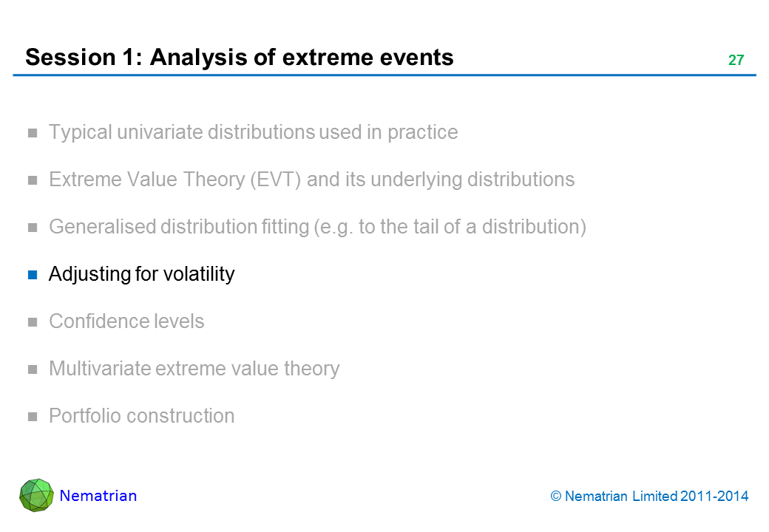Image resolution: width=769 pixels, height=532 pixels.
Task: Click the blue bullet beside Adjusting for volatility
Action: [x=33, y=276]
